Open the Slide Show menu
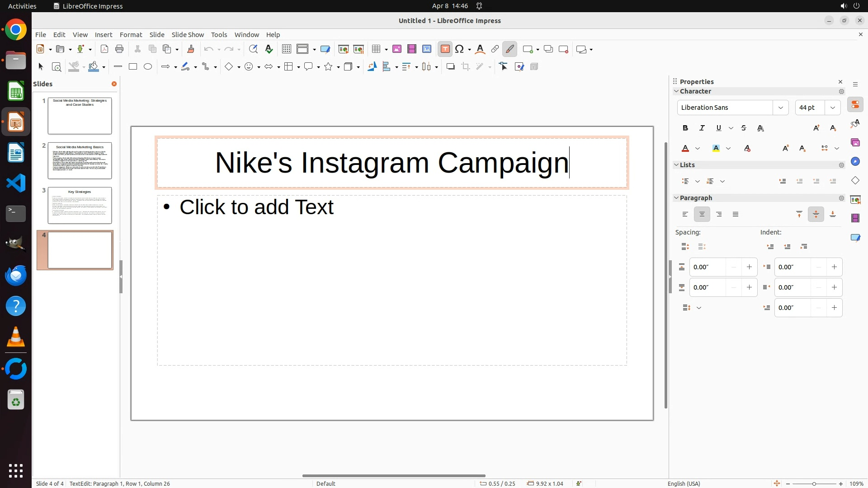The image size is (868, 488). coord(188,35)
